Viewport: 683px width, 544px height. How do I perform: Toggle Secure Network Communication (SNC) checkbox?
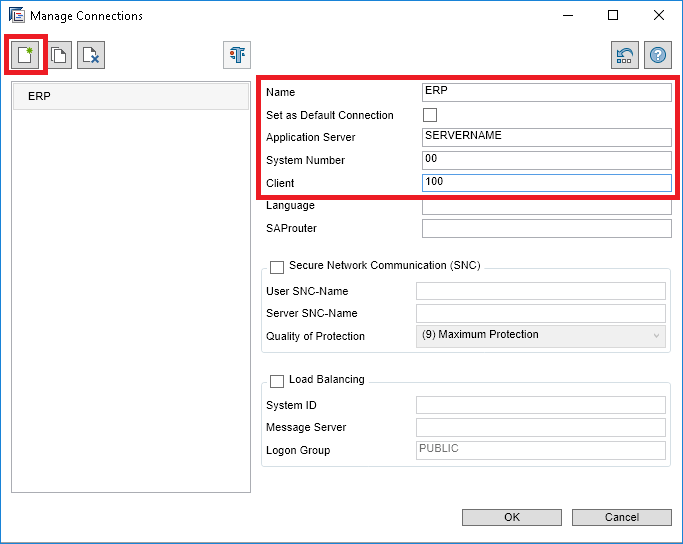coord(277,267)
